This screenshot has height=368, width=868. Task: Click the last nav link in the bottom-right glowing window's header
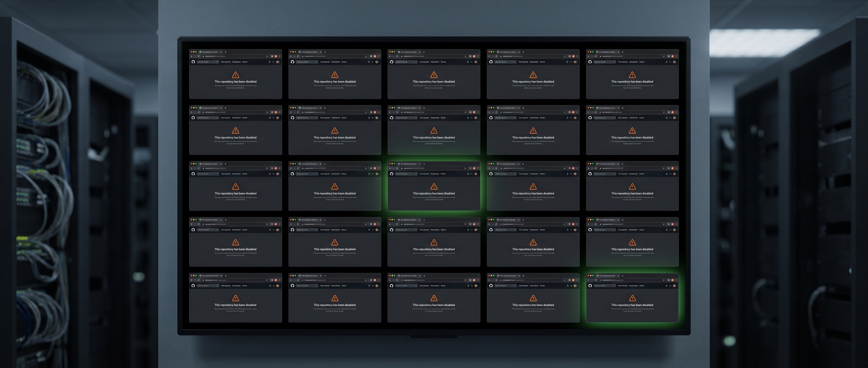coord(642,286)
